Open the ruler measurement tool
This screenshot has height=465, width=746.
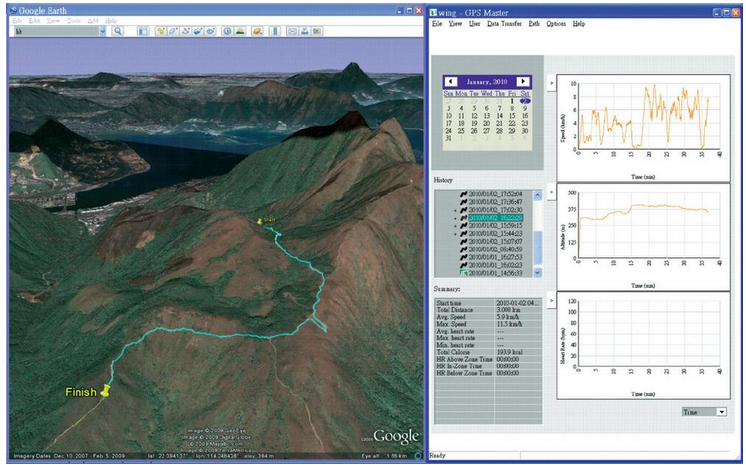(275, 31)
